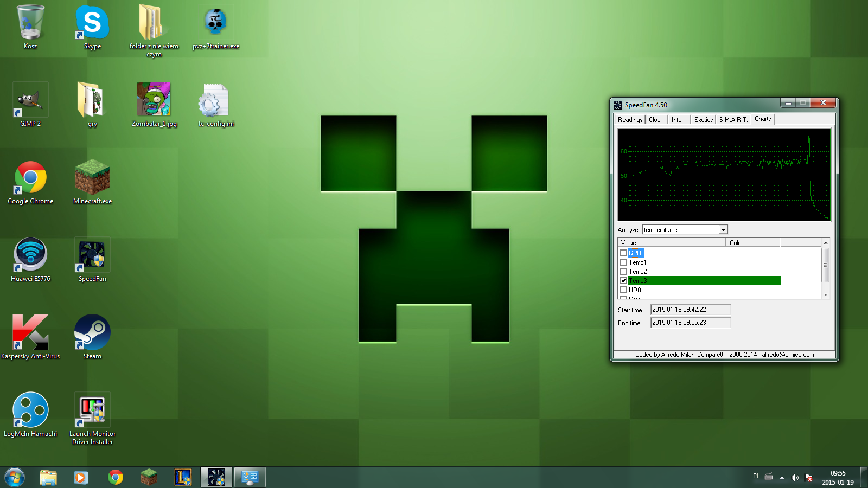Open Windows Explorer from the taskbar
This screenshot has width=868, height=488.
(48, 477)
